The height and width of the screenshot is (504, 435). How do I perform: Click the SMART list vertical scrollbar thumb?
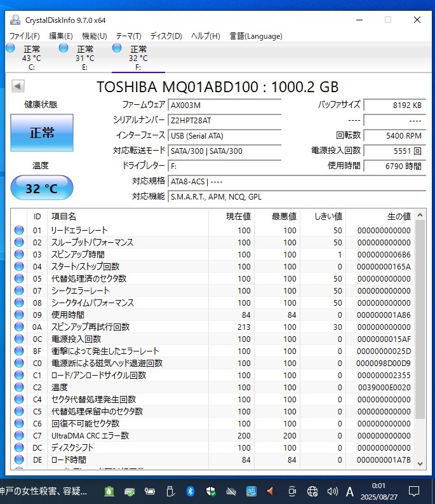coord(420,320)
